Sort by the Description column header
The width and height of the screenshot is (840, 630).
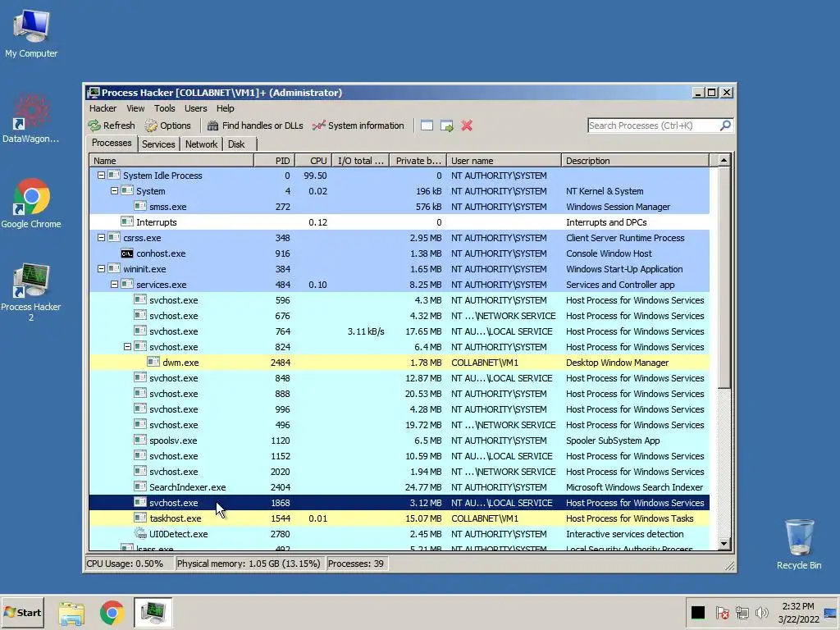tap(636, 161)
